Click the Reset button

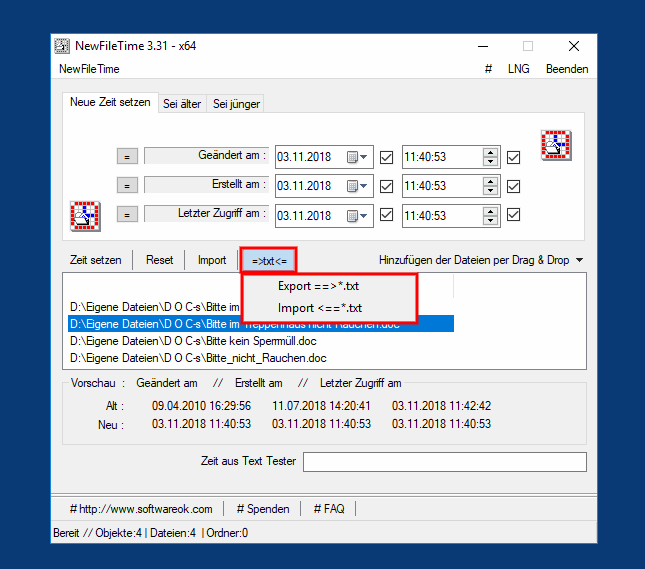point(160,260)
